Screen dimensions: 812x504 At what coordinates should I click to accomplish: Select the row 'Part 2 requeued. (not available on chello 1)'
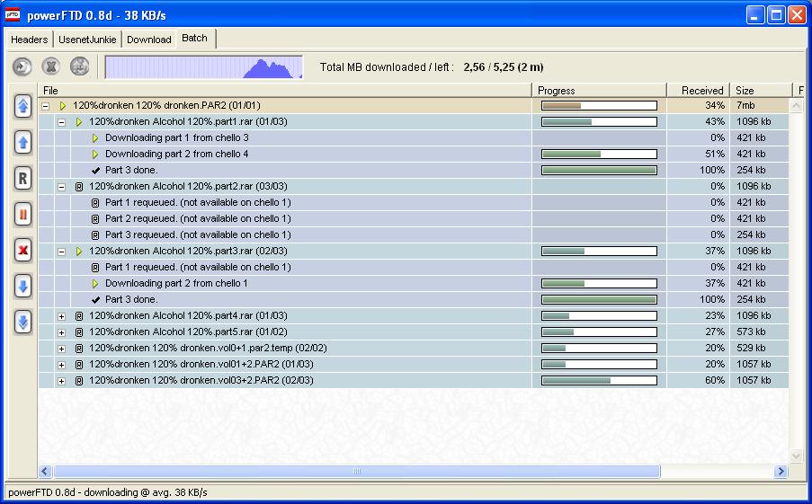(414, 218)
